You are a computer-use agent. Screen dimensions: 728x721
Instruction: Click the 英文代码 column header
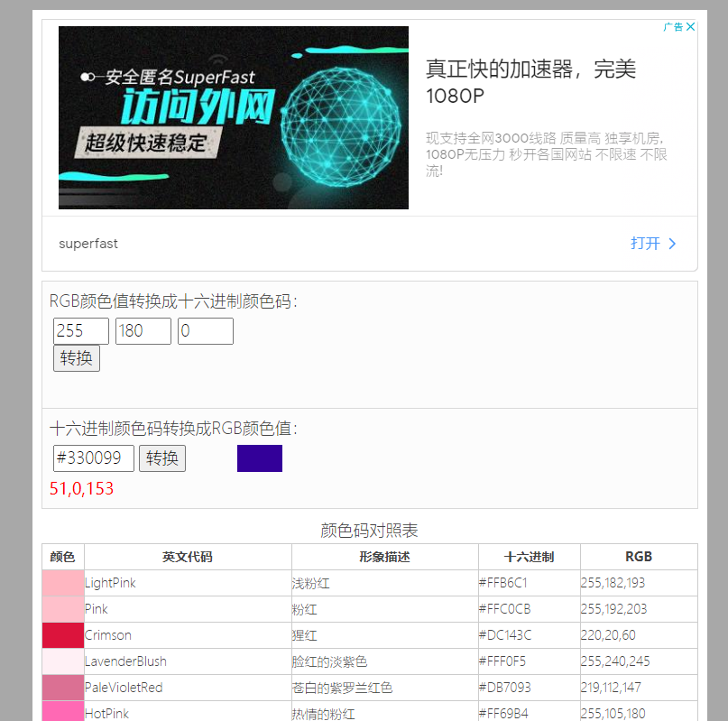pos(188,557)
